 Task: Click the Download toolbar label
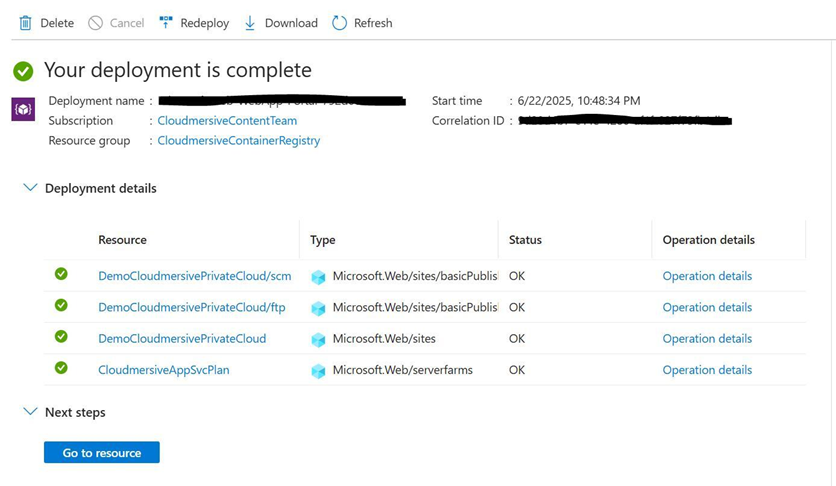(291, 23)
